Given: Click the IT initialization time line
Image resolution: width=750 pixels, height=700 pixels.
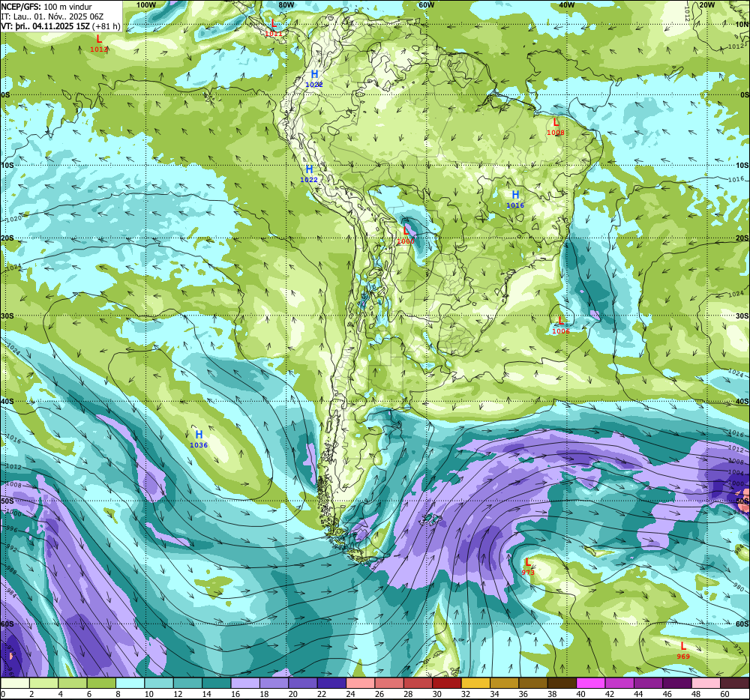Looking at the screenshot, I should (x=52, y=16).
